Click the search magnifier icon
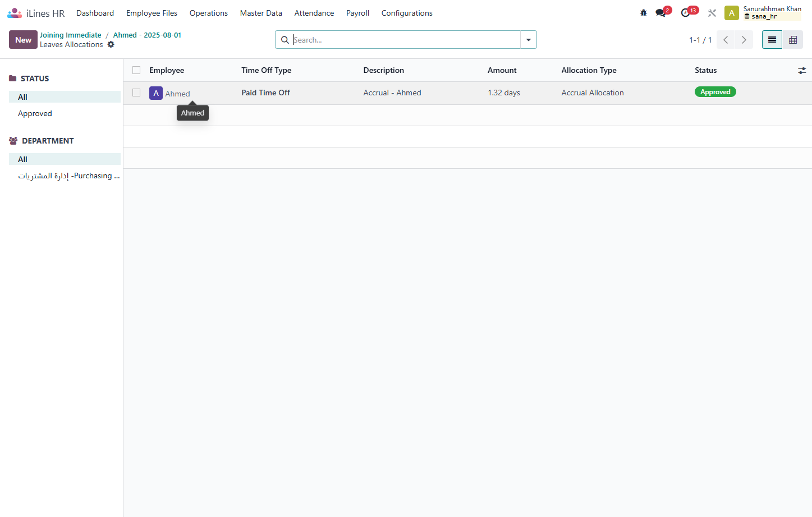The image size is (812, 517). point(285,40)
